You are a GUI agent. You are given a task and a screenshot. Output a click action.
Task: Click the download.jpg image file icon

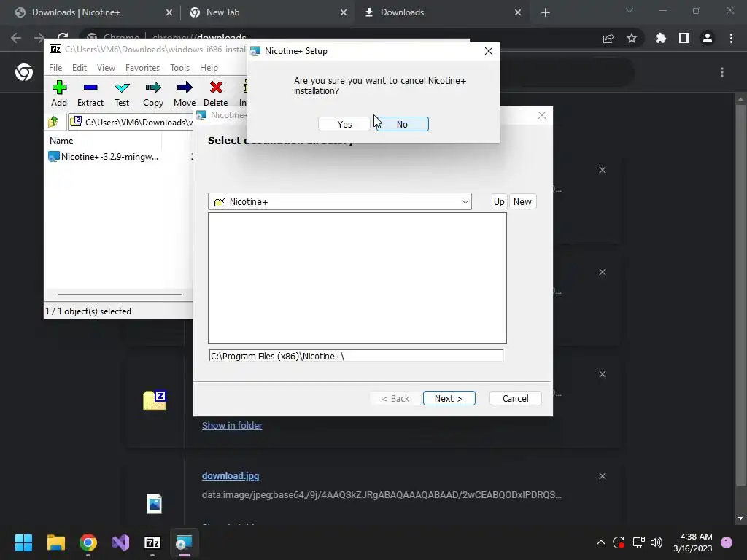(155, 503)
